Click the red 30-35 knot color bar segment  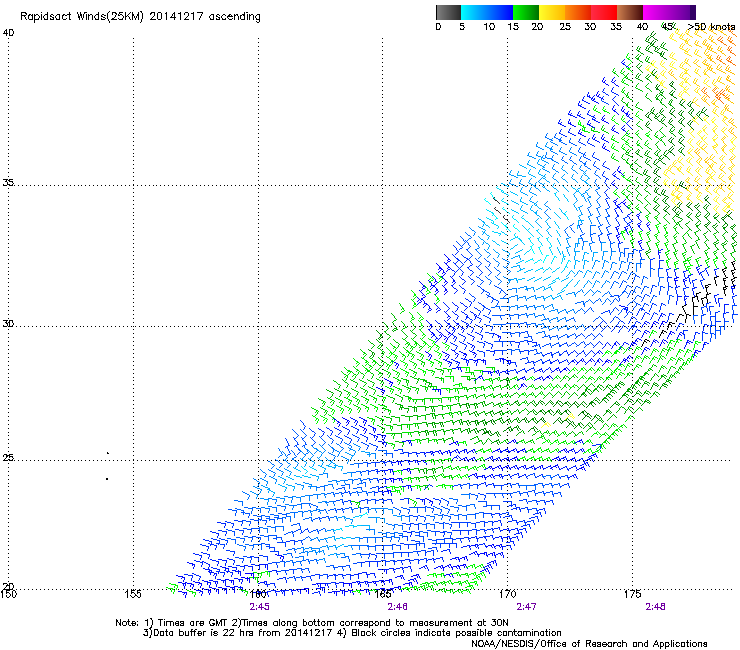(x=604, y=12)
